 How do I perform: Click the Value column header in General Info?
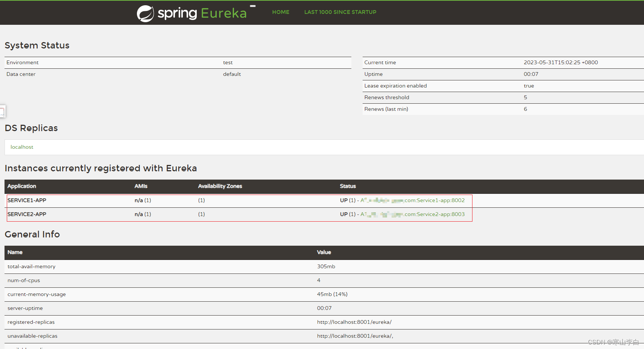click(324, 252)
